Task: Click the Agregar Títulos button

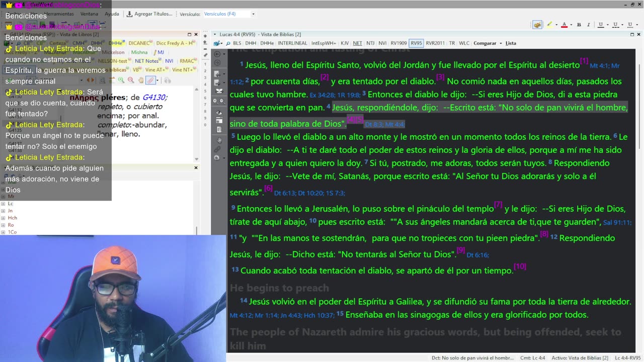Action: pyautogui.click(x=150, y=14)
